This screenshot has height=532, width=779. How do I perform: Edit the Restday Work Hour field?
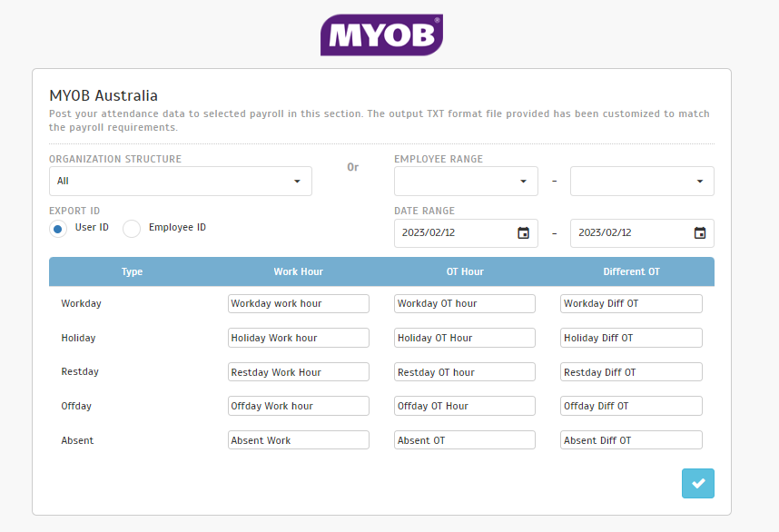299,372
